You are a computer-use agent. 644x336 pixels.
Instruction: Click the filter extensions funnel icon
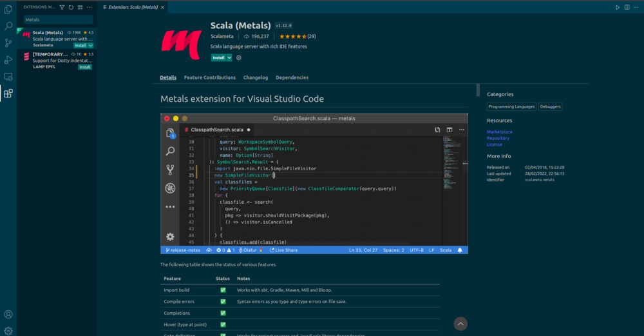coord(62,7)
